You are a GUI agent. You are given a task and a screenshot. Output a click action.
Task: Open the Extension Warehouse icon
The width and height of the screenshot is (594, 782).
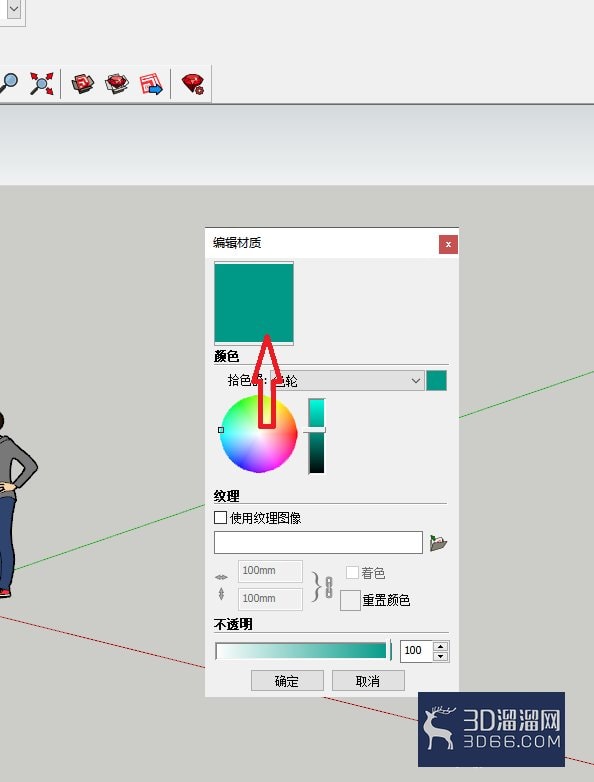[117, 83]
